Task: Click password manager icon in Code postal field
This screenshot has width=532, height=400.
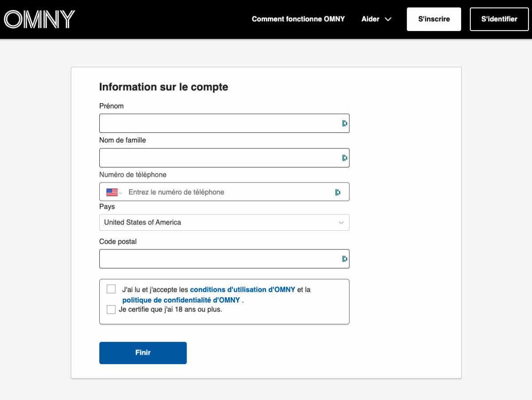Action: pos(344,259)
